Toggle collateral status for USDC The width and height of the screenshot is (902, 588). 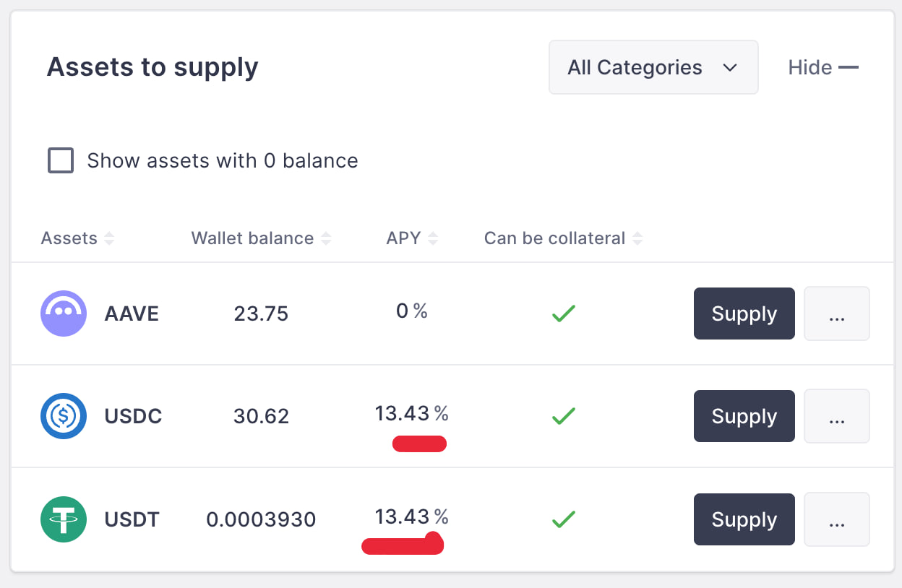tap(563, 416)
